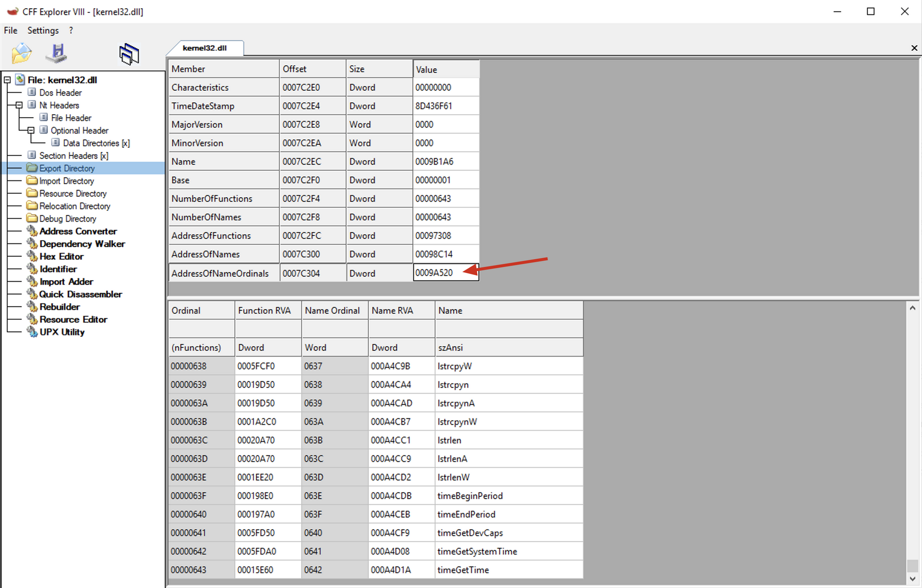Select the lstrcpyW export row
Viewport: 922px width, 588px height.
[x=376, y=366]
